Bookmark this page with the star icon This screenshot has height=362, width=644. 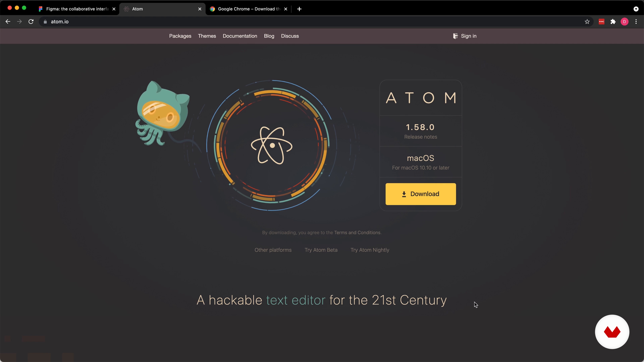point(587,22)
